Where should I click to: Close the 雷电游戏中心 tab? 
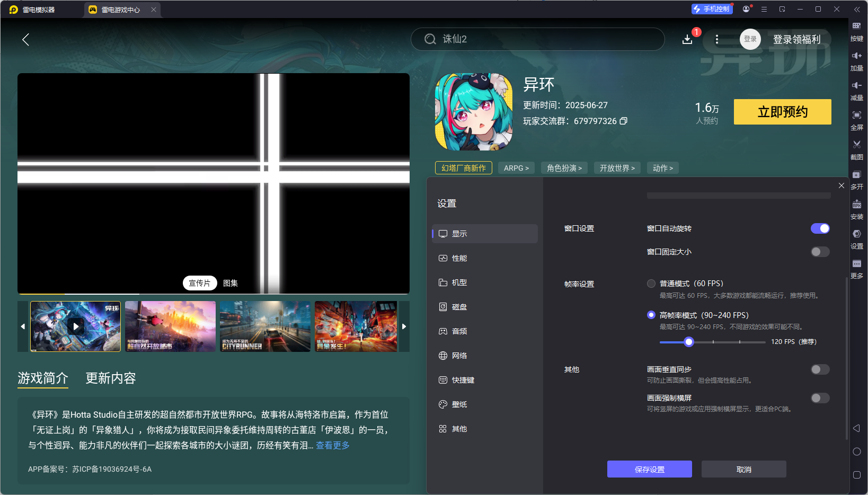pos(154,10)
